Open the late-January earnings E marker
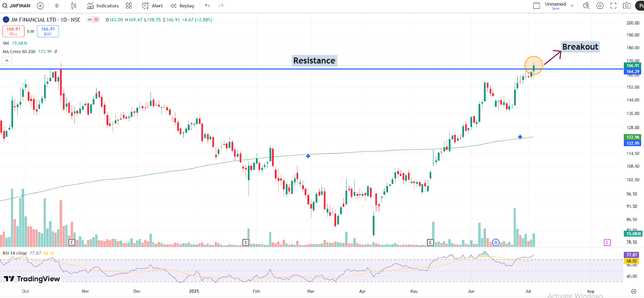 (246, 243)
